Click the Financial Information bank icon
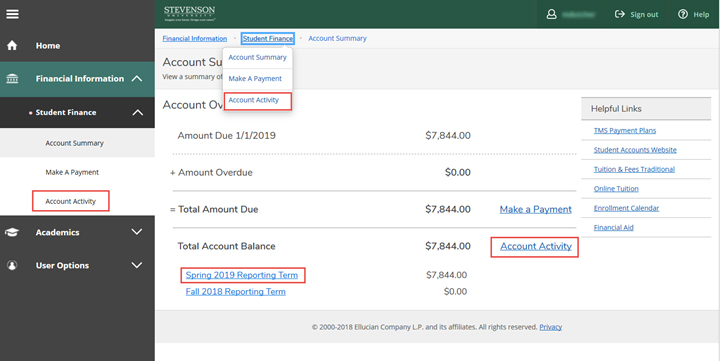 (x=12, y=79)
